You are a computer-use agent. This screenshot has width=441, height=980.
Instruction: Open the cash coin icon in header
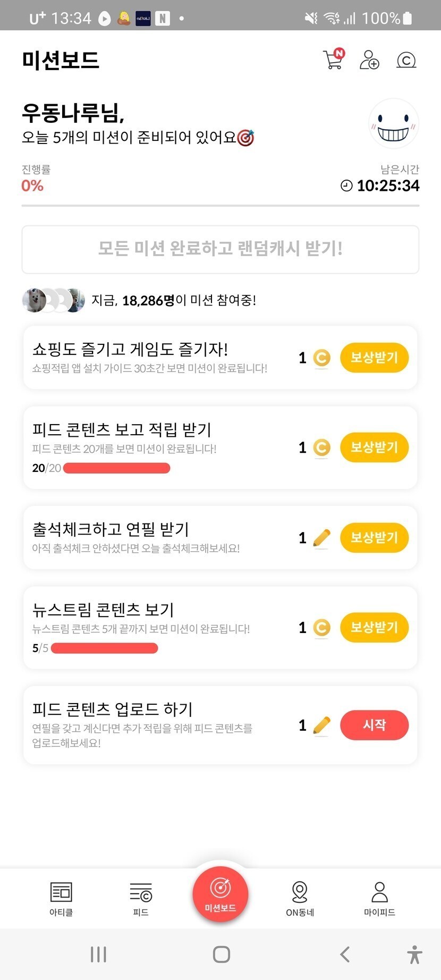click(406, 60)
